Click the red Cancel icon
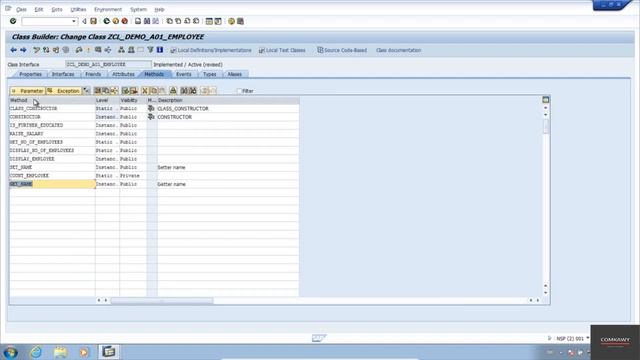 [124, 21]
